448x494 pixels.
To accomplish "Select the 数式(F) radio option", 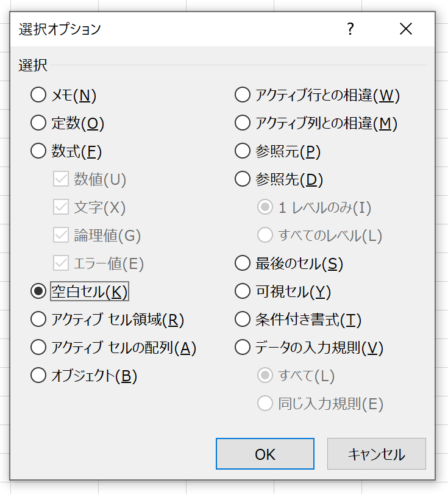I will point(38,151).
